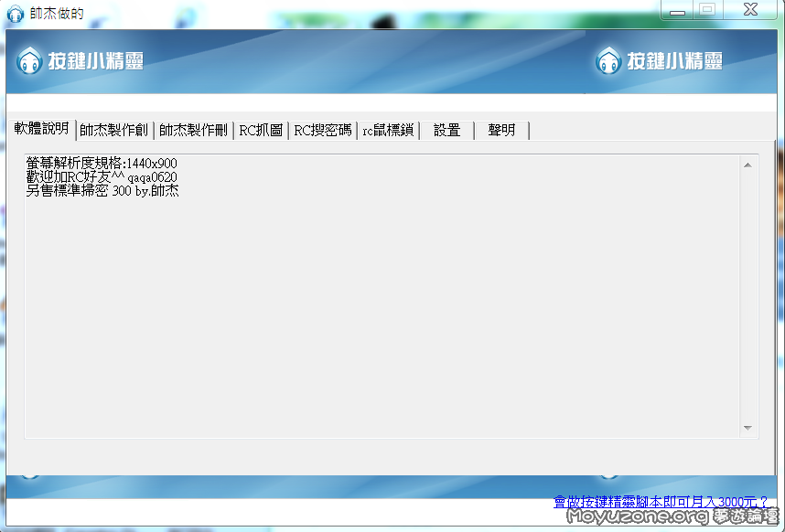Close the 帥杰做的 window

point(749,9)
